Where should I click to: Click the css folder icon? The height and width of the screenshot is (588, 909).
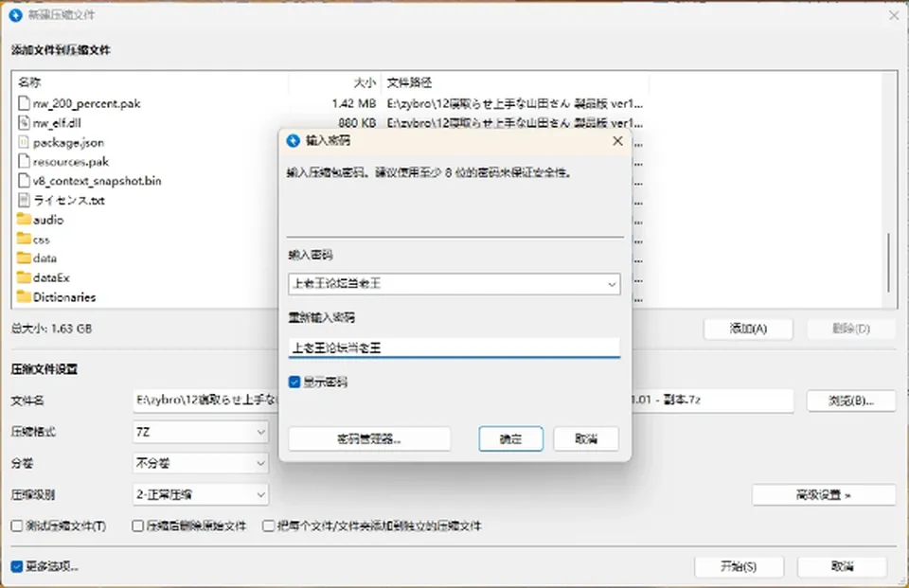click(24, 239)
